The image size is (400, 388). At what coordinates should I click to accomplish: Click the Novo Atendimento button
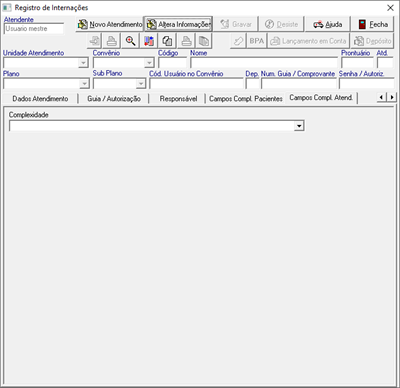tap(109, 24)
